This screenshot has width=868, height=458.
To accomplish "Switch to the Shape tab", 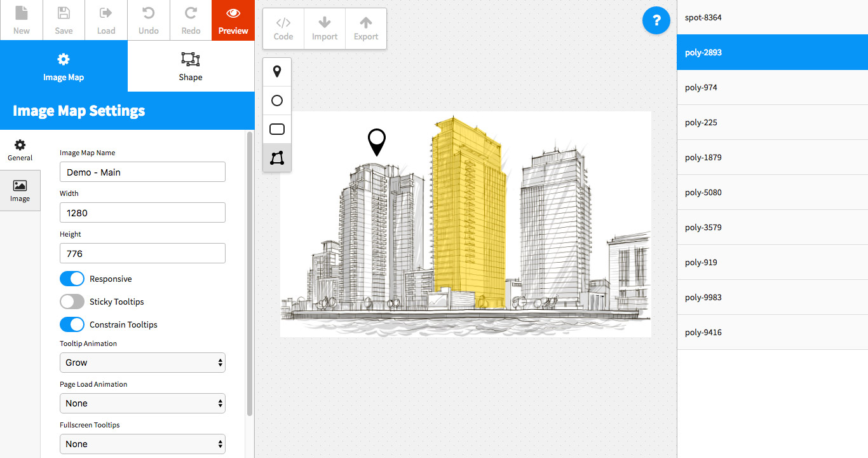I will [x=191, y=66].
